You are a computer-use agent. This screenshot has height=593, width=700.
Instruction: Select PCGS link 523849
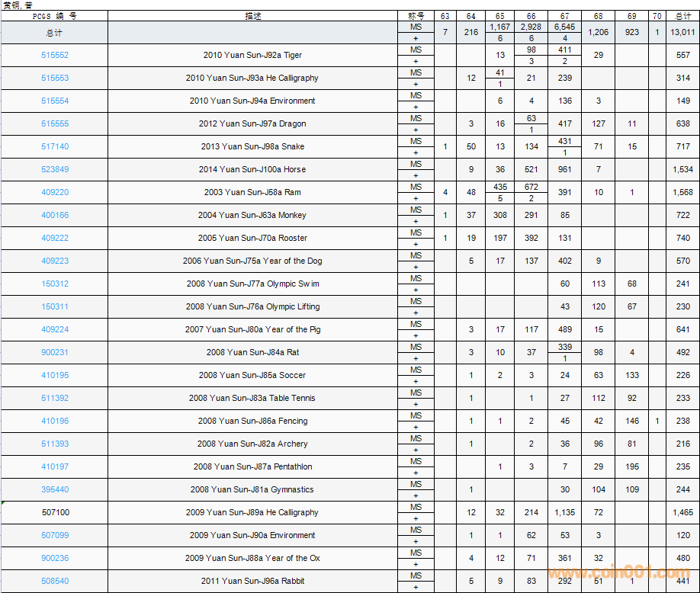coord(54,170)
